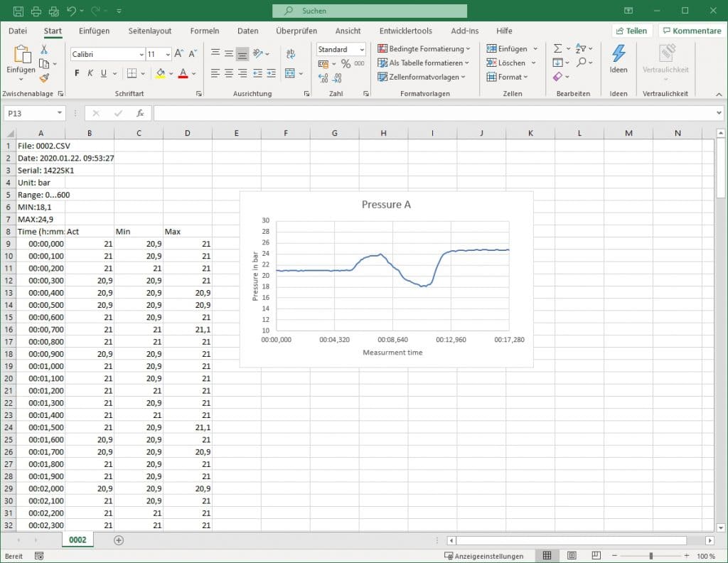728x563 pixels.
Task: Apply the red font color A
Action: (x=183, y=73)
